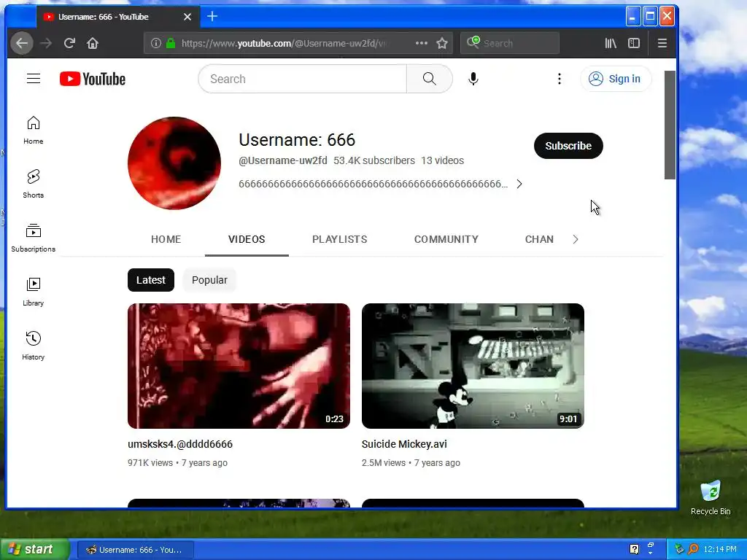Show more channel tabs with right chevron
The width and height of the screenshot is (747, 560).
(576, 239)
